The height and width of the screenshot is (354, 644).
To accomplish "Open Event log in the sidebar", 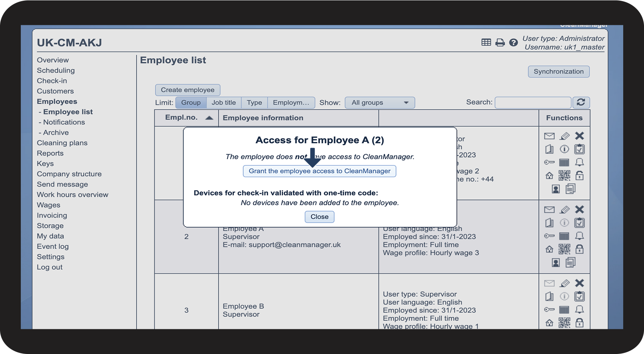I will tap(53, 246).
